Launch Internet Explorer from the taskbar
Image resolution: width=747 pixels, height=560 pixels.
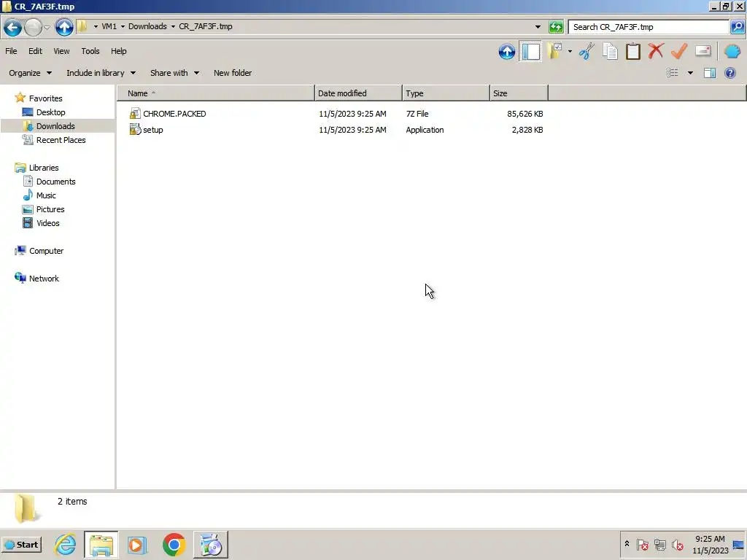pos(65,545)
